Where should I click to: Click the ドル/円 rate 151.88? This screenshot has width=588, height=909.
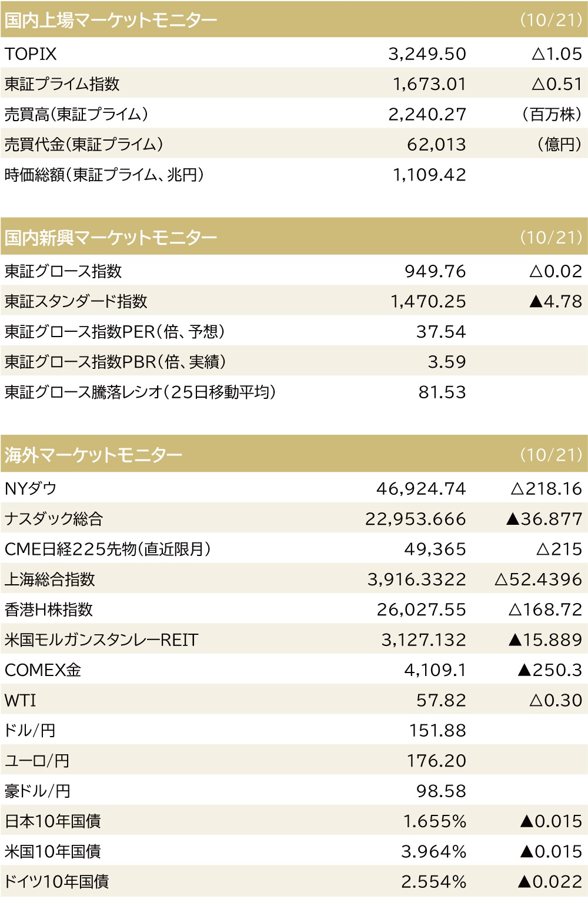437,730
